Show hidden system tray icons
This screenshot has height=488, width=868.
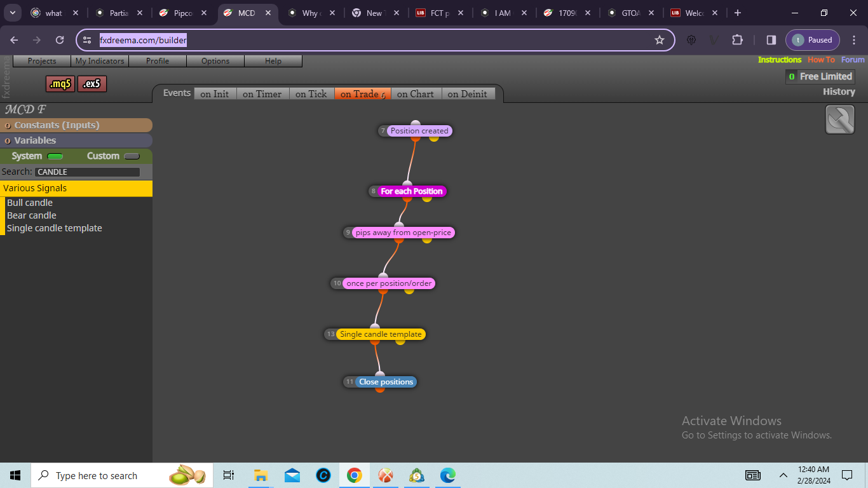[x=783, y=475]
